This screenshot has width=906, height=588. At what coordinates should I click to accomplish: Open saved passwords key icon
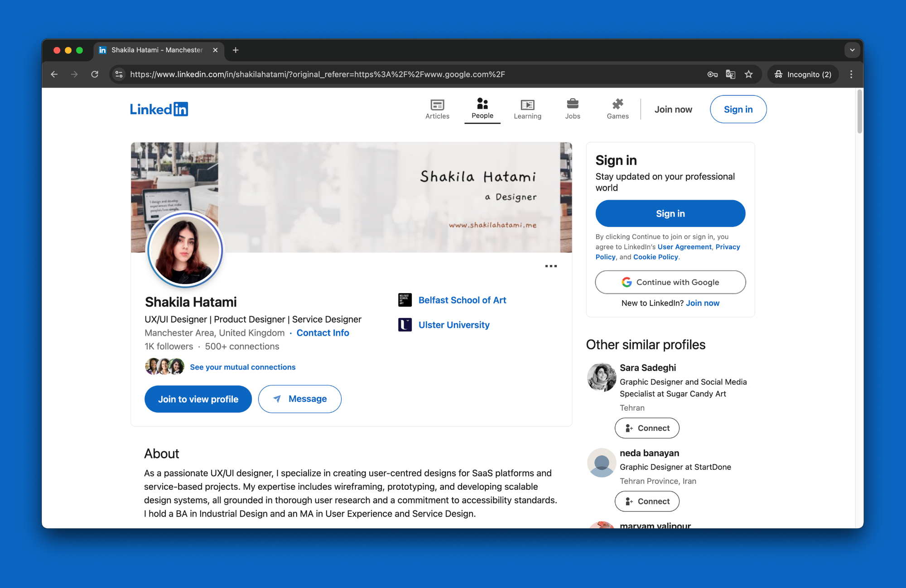point(712,74)
